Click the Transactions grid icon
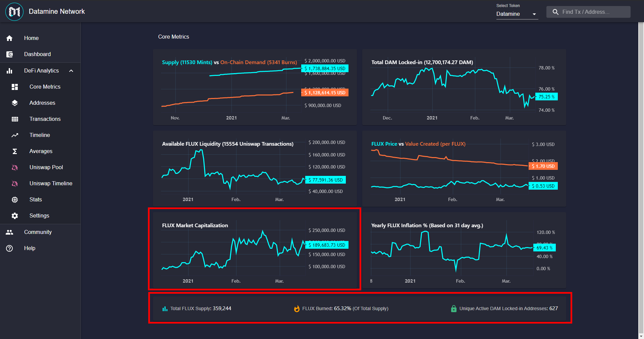644x339 pixels. click(x=15, y=119)
